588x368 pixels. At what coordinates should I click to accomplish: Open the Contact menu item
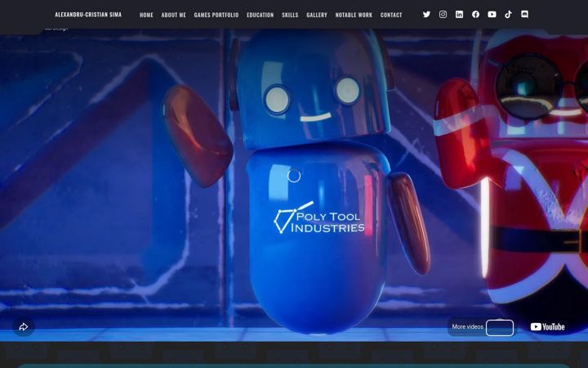(x=391, y=15)
